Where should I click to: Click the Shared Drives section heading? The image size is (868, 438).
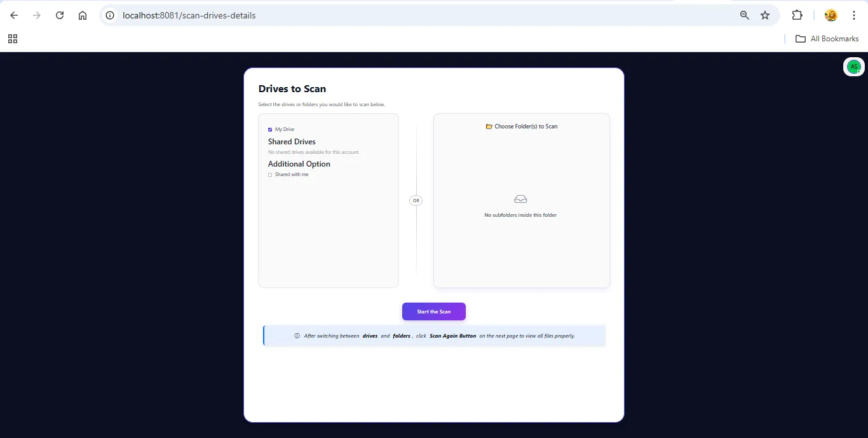292,141
